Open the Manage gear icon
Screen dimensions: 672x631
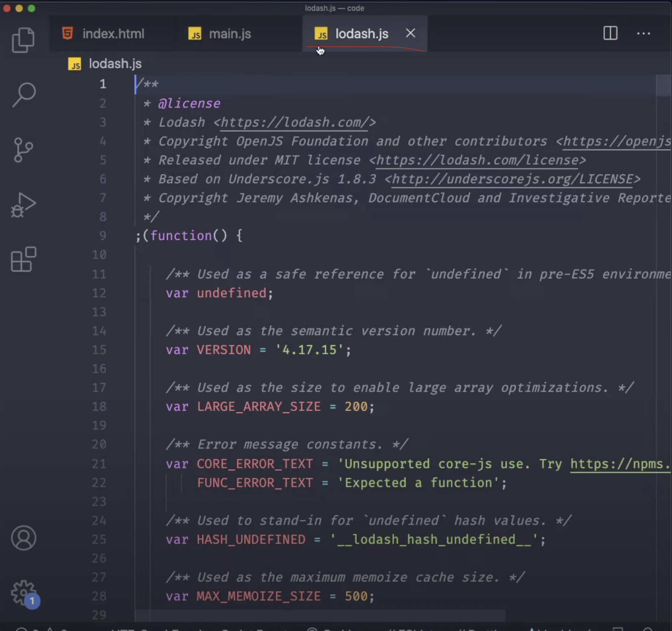pos(23,592)
